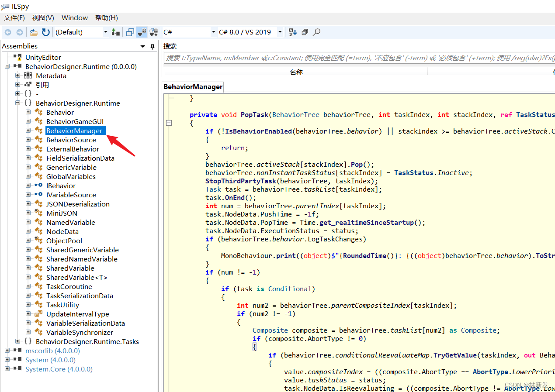The width and height of the screenshot is (555, 392).
Task: Toggle show all types and members
Action: click(x=153, y=32)
